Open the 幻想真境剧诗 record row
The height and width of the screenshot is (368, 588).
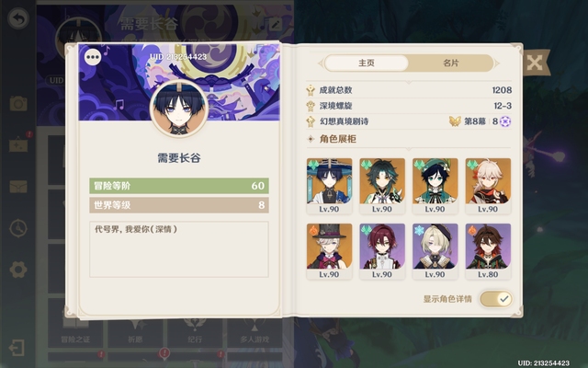(409, 121)
